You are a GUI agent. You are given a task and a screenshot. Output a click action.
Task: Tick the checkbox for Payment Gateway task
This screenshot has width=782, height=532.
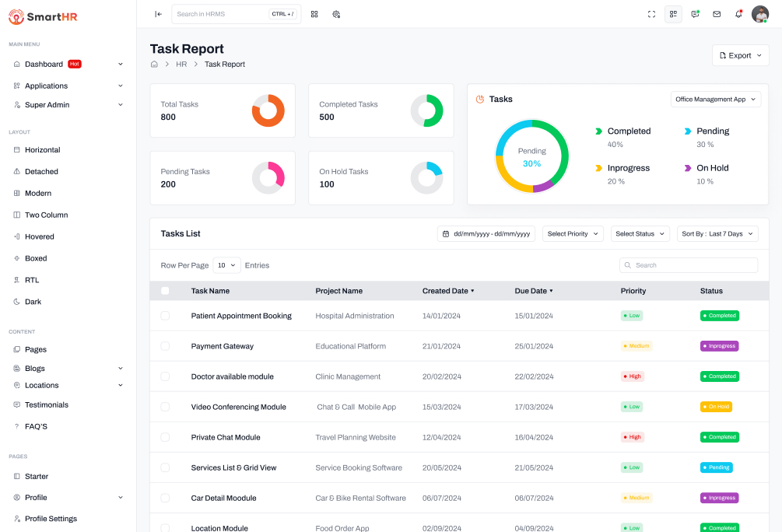point(165,346)
